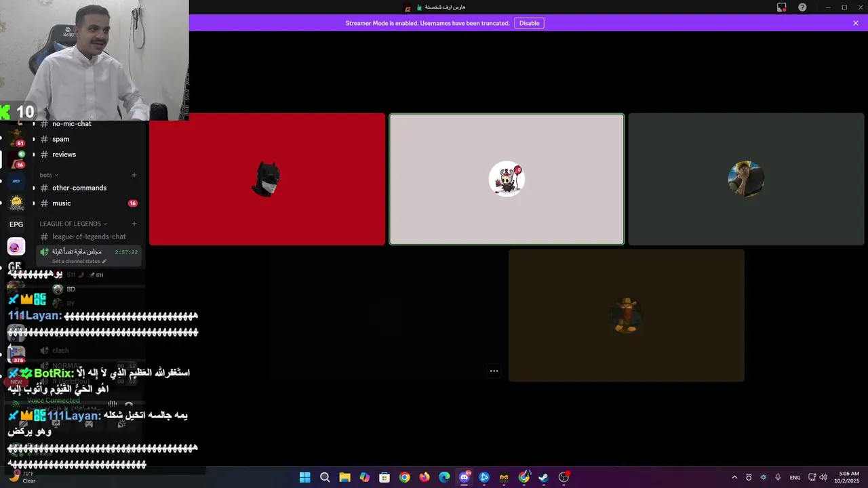Screen dimensions: 868x488
Task: Open Firefox from the taskbar
Action: (425, 477)
